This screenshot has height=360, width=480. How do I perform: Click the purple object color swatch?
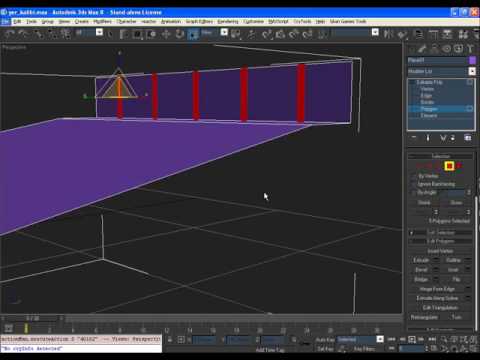pos(472,60)
